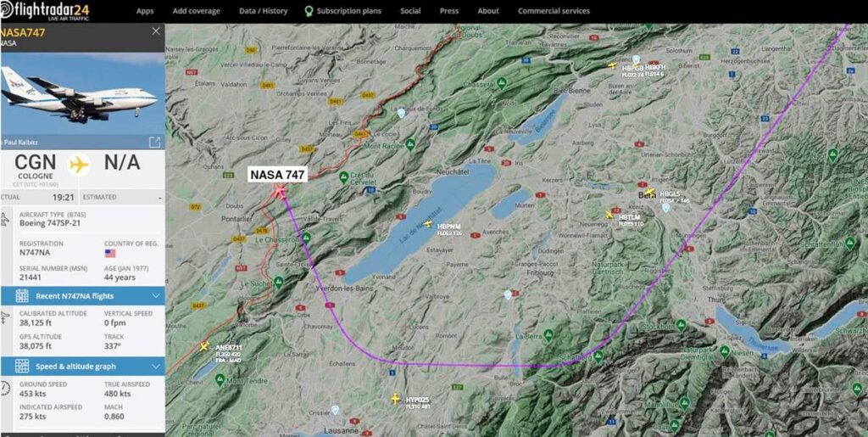The image size is (868, 437).
Task: Click the NASA 747 aircraft photo
Action: click(x=82, y=94)
